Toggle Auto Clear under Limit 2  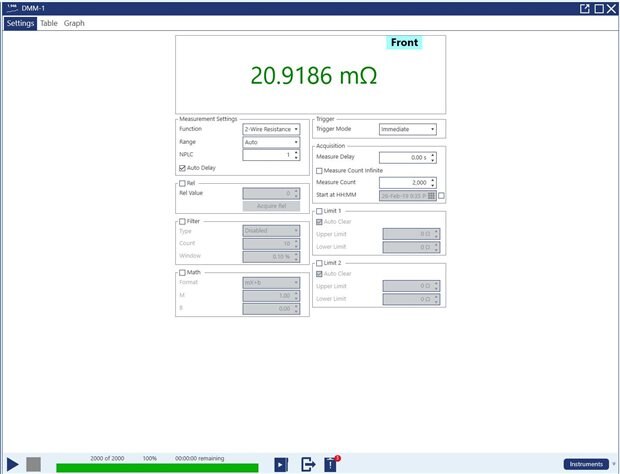click(x=319, y=274)
